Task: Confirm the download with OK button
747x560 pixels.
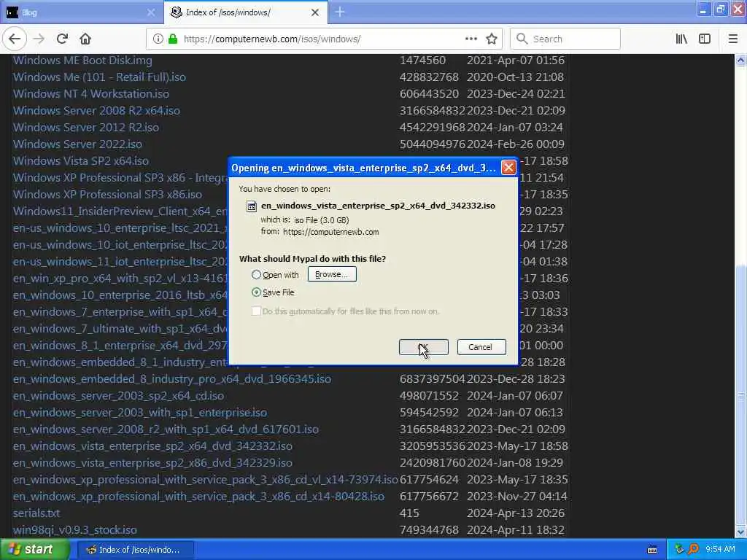Action: (424, 347)
